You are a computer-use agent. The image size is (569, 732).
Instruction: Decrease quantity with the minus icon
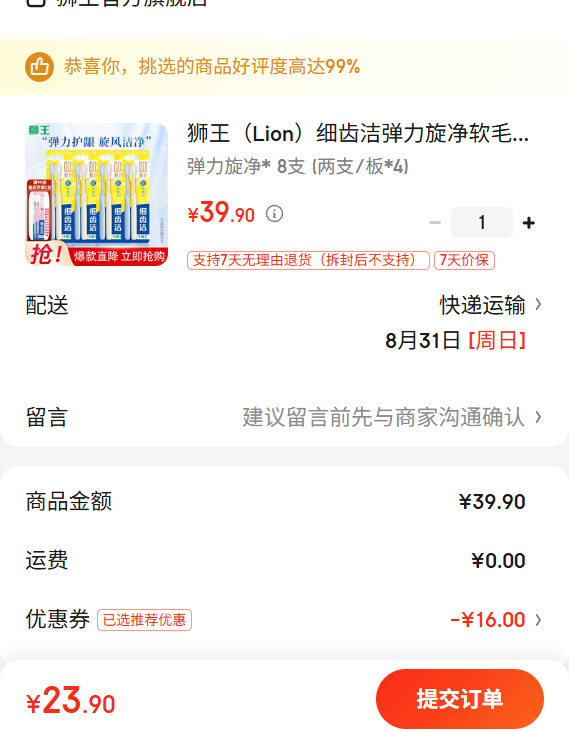click(x=435, y=223)
